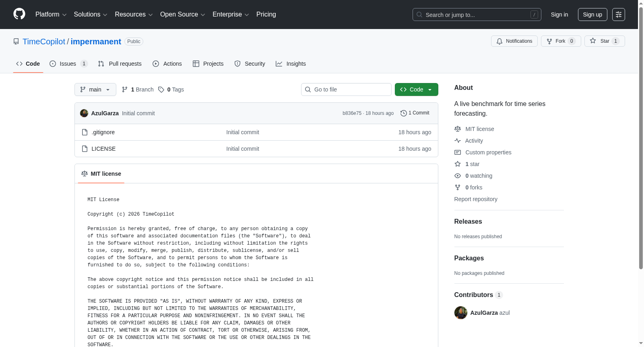Click the Pull requests icon
Screen dimensions: 644x347
click(x=101, y=64)
